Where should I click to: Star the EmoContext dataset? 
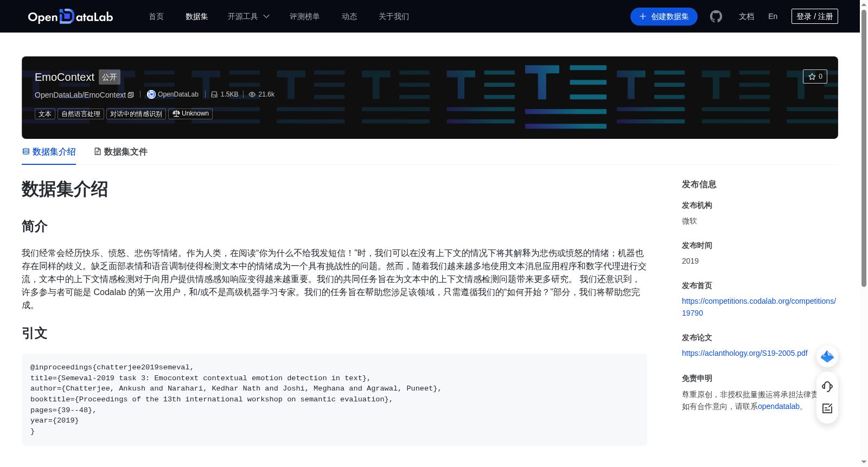point(815,76)
